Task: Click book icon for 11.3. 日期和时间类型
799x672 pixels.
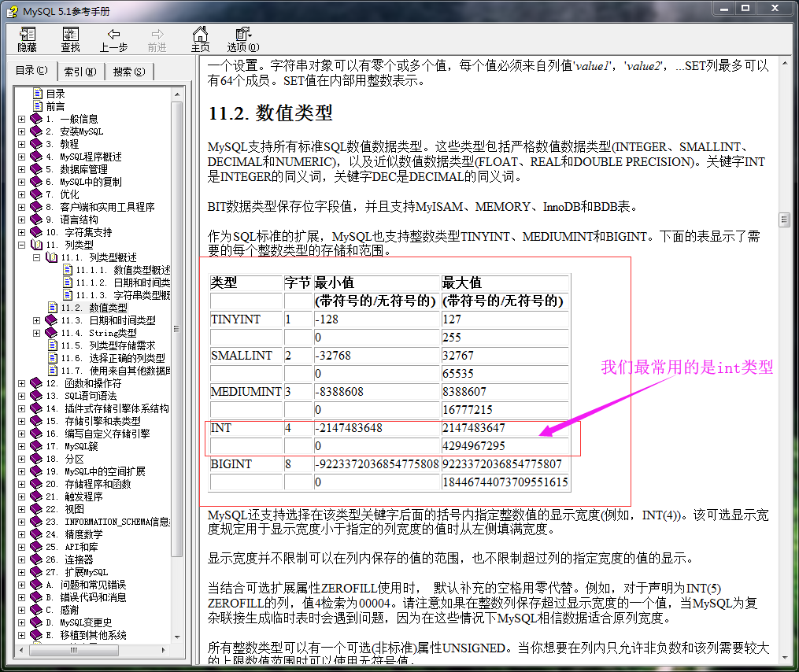Action: click(x=51, y=320)
